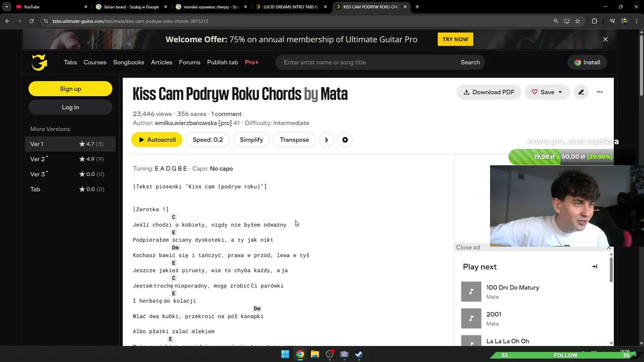Switch to the italian beard Google tab
This screenshot has height=362, width=644.
pos(131,7)
